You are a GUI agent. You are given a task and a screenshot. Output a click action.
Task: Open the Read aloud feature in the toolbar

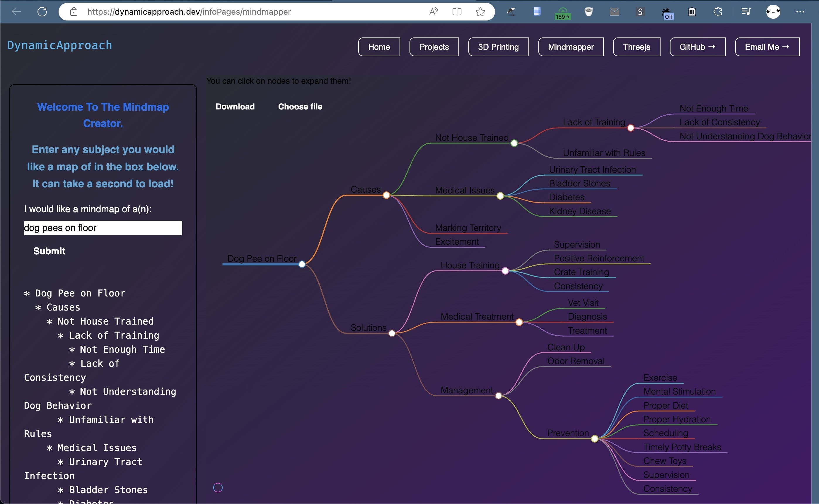click(x=434, y=12)
